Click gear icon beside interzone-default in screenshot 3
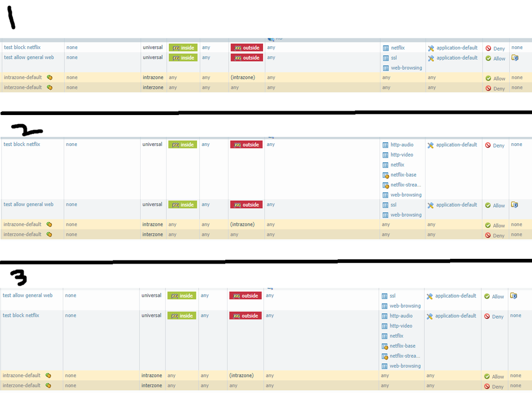The image size is (532, 393). click(x=48, y=386)
